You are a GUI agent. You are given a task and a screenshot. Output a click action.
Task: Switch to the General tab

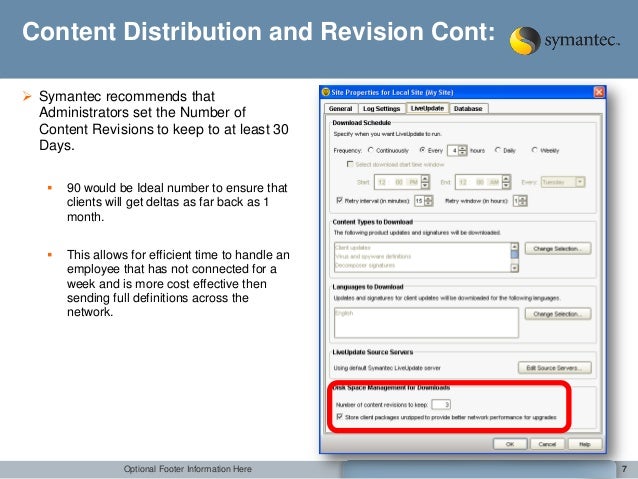(341, 109)
